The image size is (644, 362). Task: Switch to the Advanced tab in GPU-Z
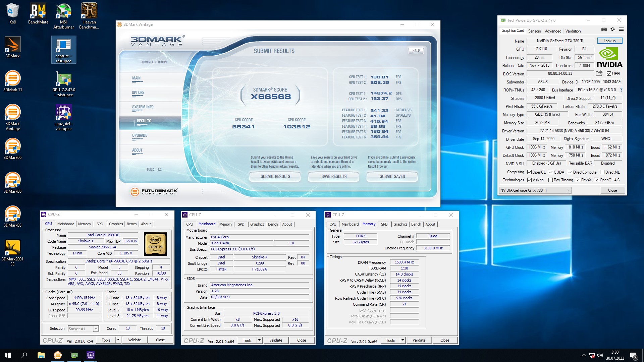(x=553, y=31)
